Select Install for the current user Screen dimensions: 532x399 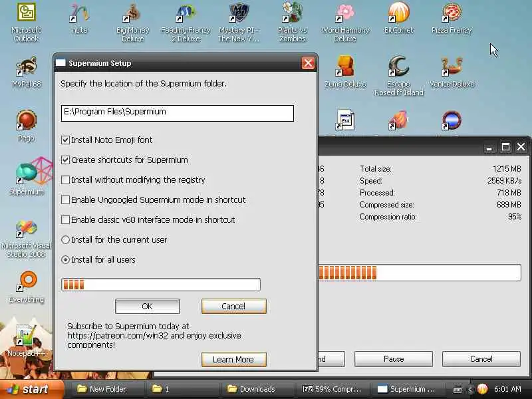(65, 240)
